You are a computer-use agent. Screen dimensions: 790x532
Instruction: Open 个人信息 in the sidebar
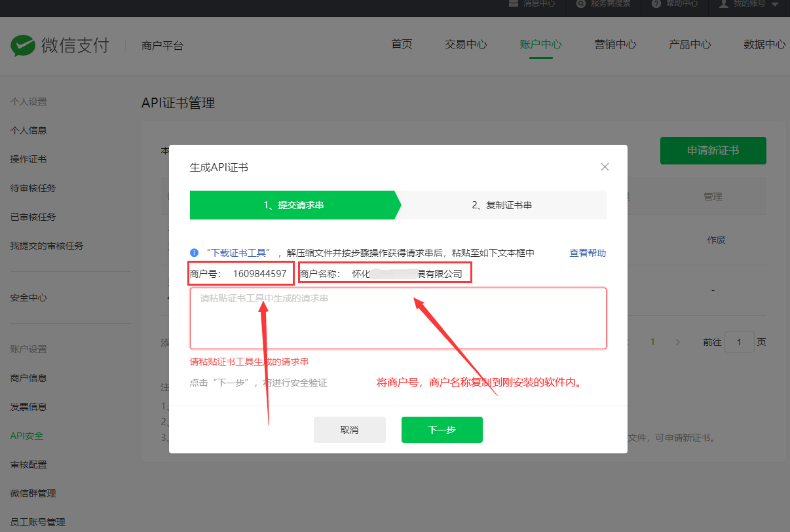pos(29,130)
